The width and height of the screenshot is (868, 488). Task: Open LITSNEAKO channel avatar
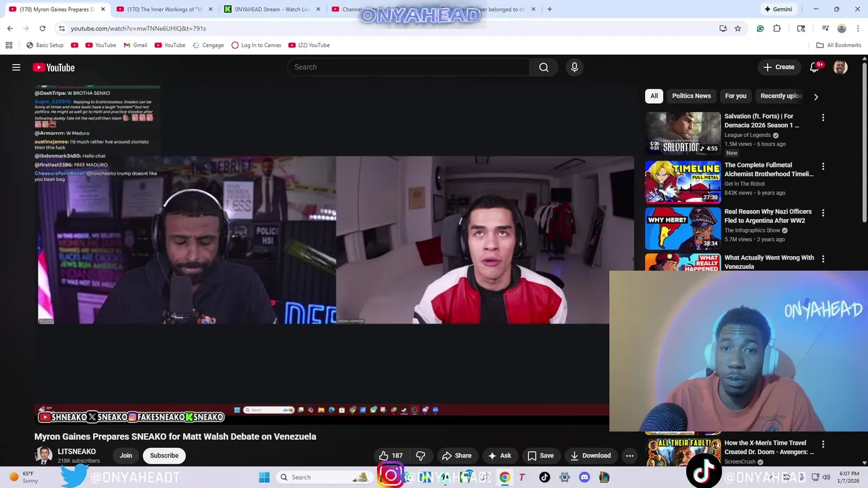pos(43,455)
